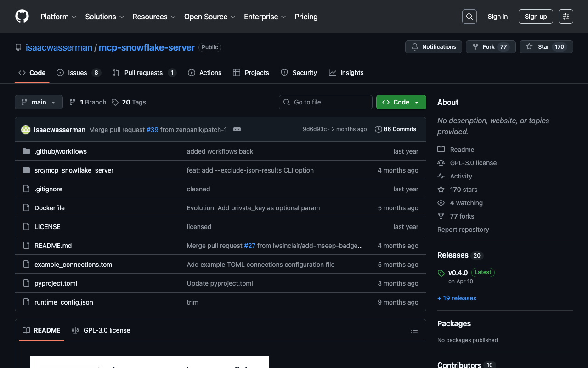Click the commit details ellipsis icon
Image resolution: width=588 pixels, height=368 pixels.
(x=237, y=129)
